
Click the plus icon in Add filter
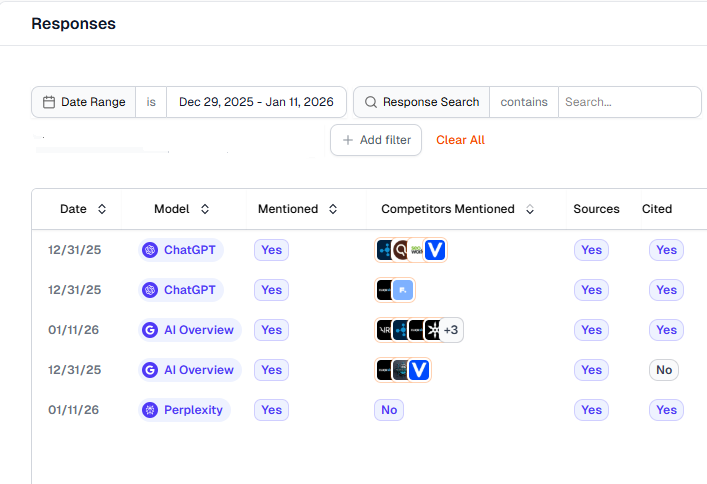pyautogui.click(x=348, y=140)
